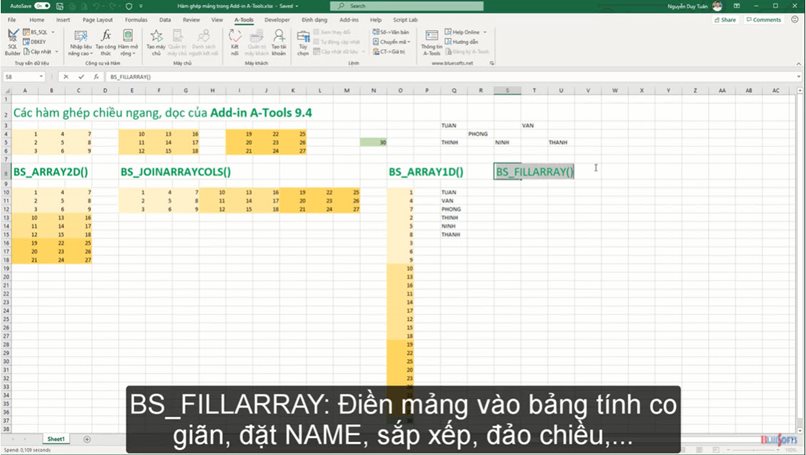
Task: Select cell with BS_ARRAY1D() heading
Action: [426, 172]
